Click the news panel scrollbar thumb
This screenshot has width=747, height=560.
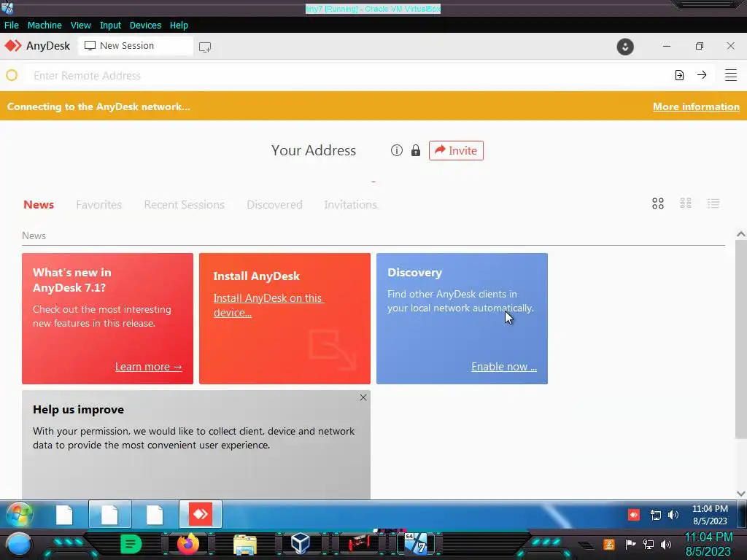[x=741, y=339]
